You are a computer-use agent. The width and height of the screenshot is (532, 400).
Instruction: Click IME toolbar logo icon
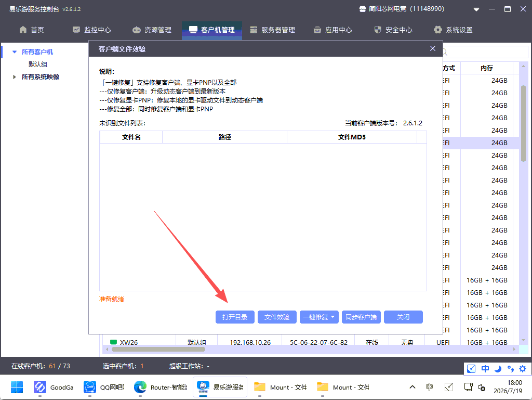[x=471, y=369]
